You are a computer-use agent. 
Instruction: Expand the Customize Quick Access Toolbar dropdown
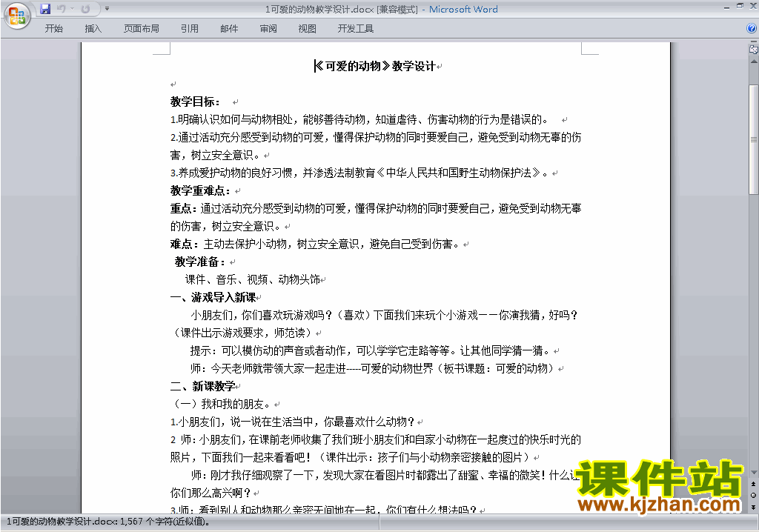(107, 9)
